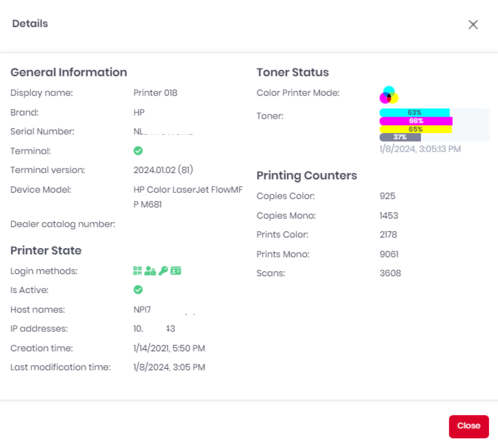The height and width of the screenshot is (448, 498).
Task: Click the green Is Active check icon
Action: click(x=138, y=290)
